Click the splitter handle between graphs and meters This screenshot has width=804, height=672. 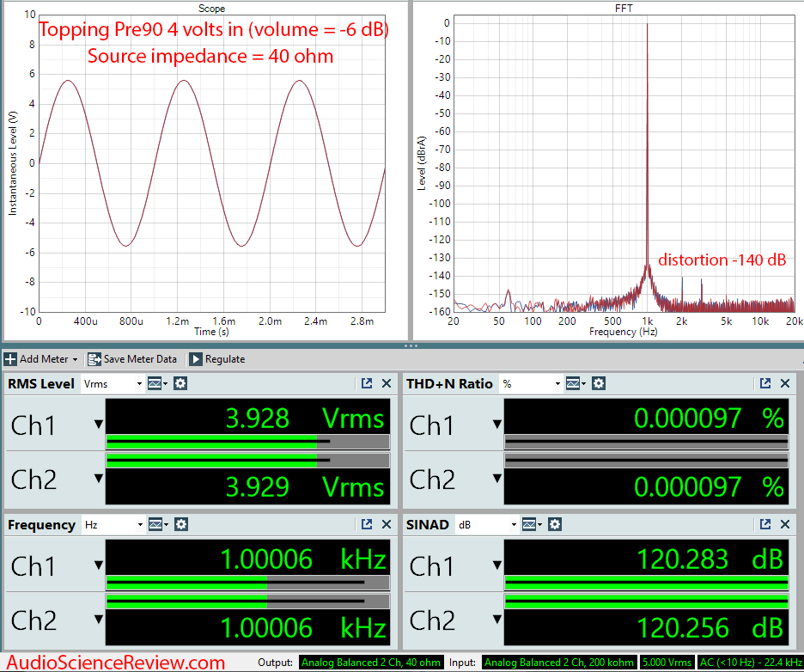point(411,345)
